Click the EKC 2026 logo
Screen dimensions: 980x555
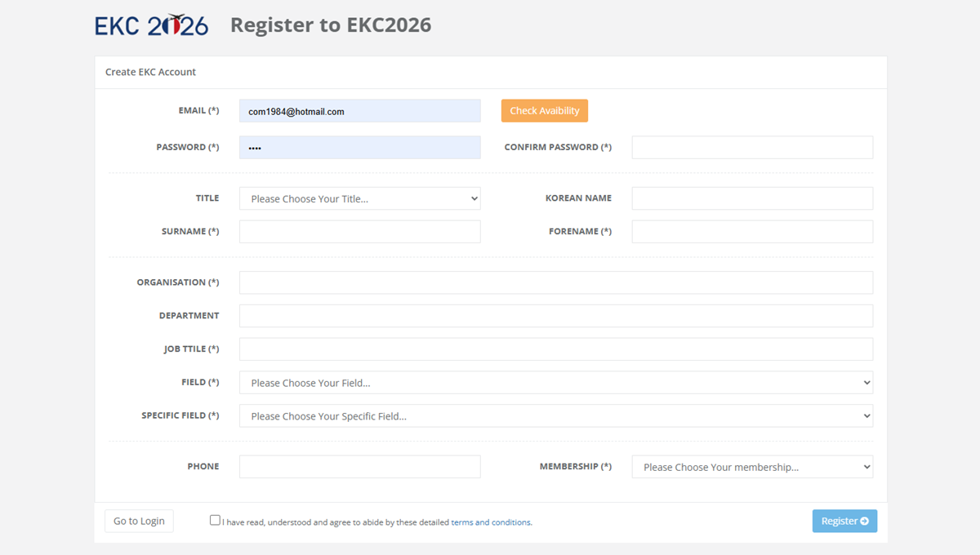coord(152,25)
